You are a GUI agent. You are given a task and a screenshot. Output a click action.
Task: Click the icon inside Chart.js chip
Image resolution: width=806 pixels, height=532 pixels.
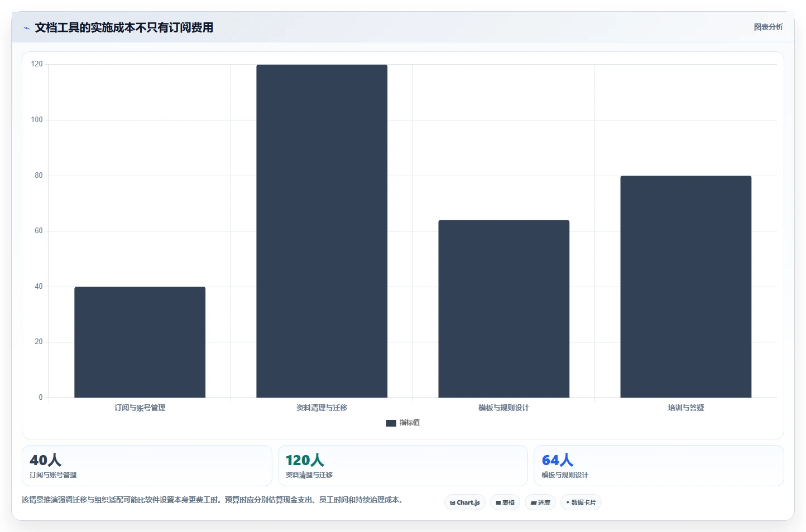point(453,502)
